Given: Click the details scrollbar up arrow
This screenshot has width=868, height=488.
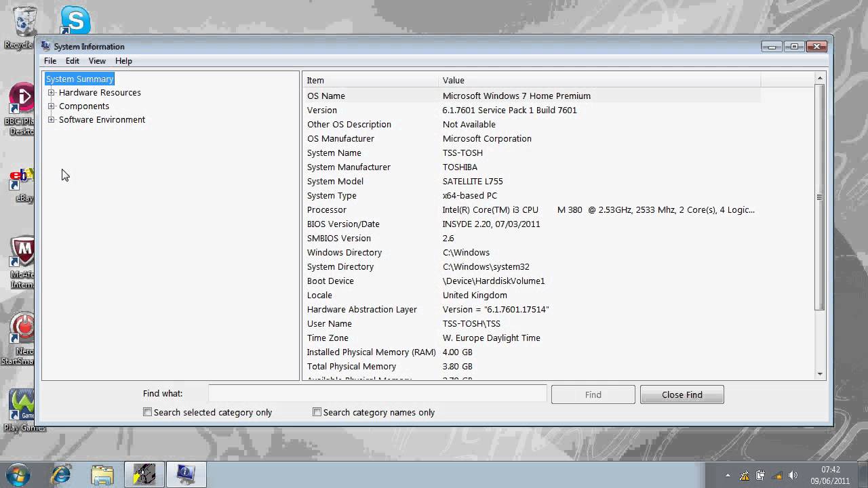Looking at the screenshot, I should pos(820,79).
